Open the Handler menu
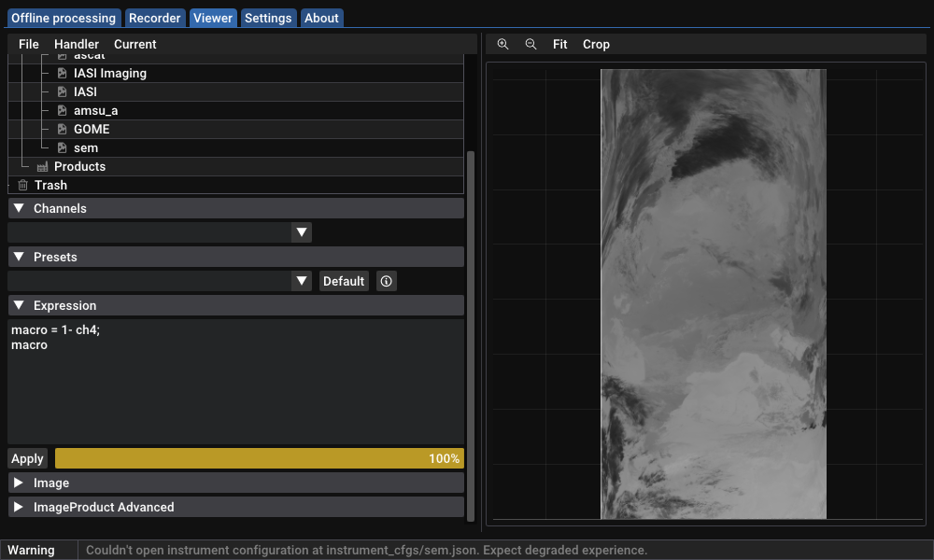934x560 pixels. [x=77, y=44]
